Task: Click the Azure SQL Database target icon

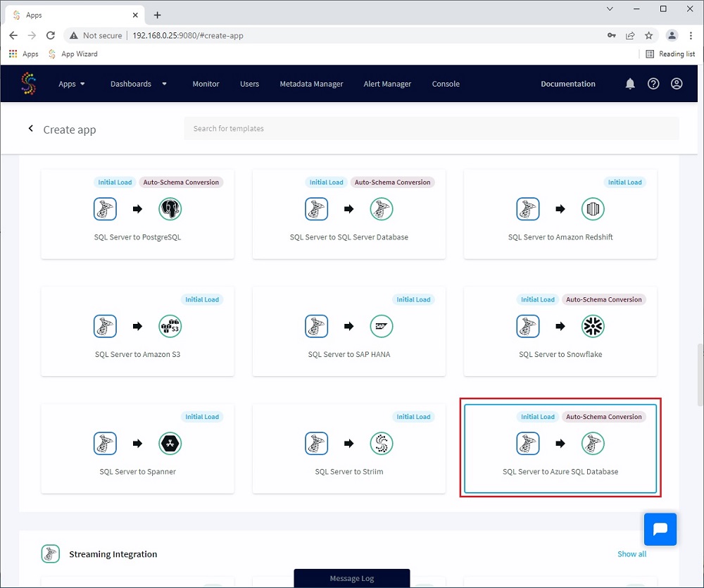Action: click(x=593, y=444)
